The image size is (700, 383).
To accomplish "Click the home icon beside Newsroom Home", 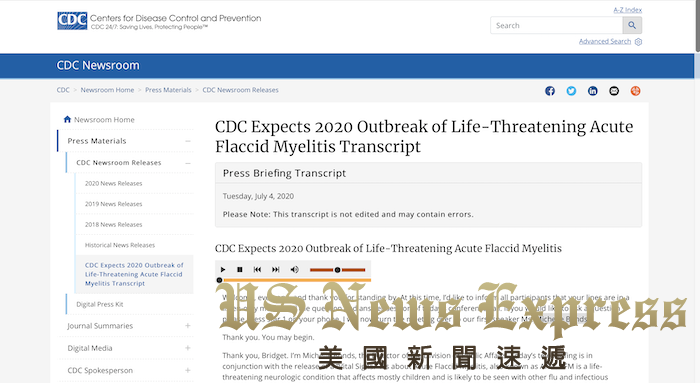I will [x=67, y=119].
